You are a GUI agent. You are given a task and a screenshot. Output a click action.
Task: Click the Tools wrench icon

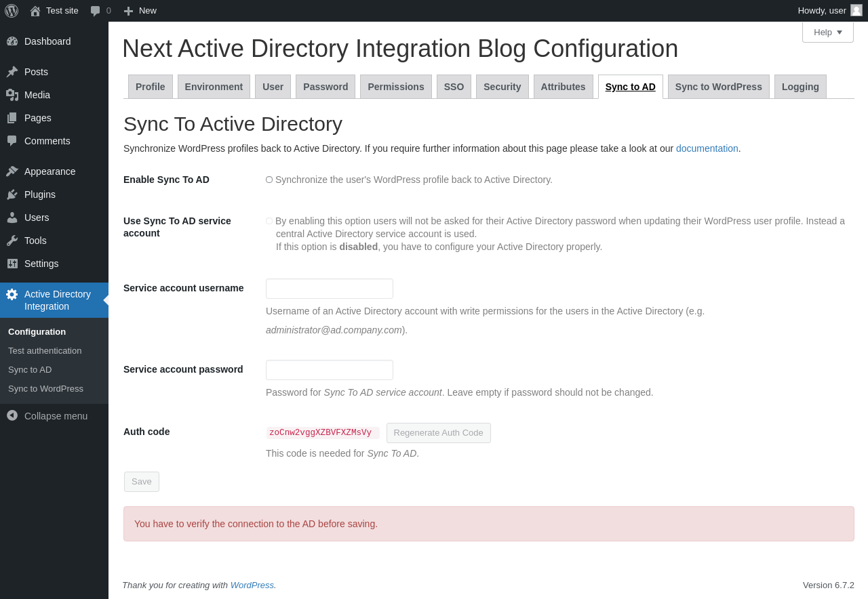point(12,241)
